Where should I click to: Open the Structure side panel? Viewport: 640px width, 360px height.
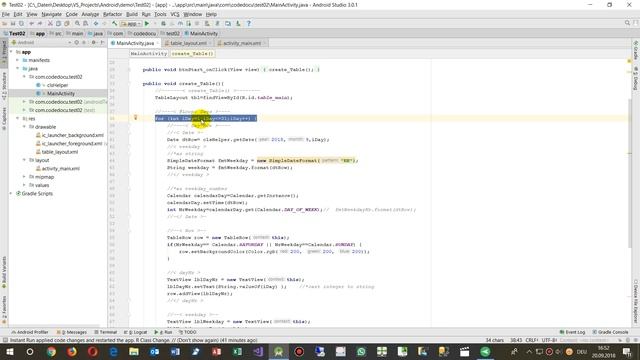[x=4, y=86]
